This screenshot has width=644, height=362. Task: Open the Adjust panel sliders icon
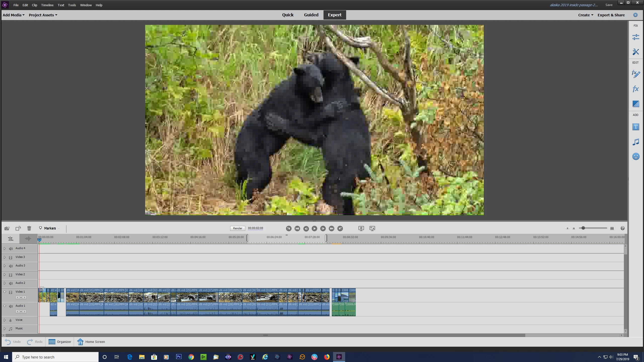(636, 37)
